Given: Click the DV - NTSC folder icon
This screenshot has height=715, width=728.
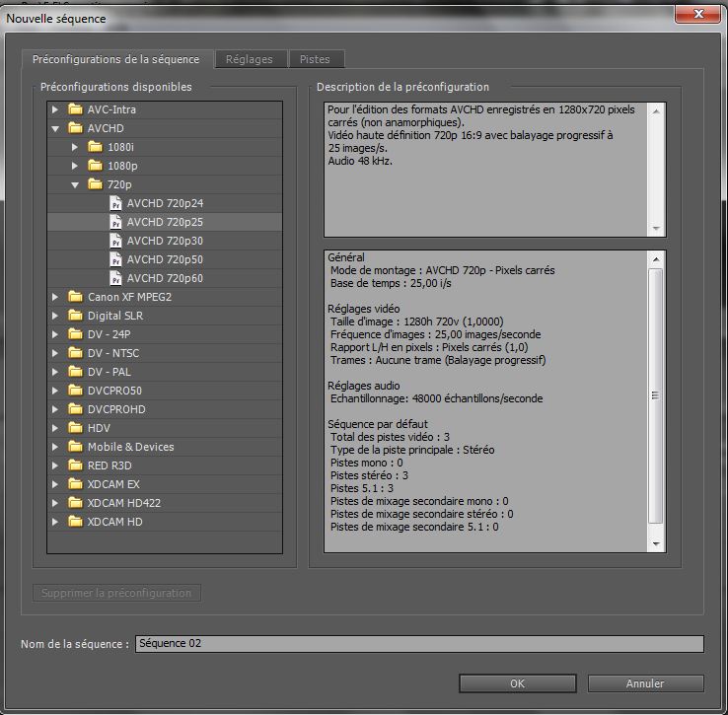Looking at the screenshot, I should coord(75,352).
